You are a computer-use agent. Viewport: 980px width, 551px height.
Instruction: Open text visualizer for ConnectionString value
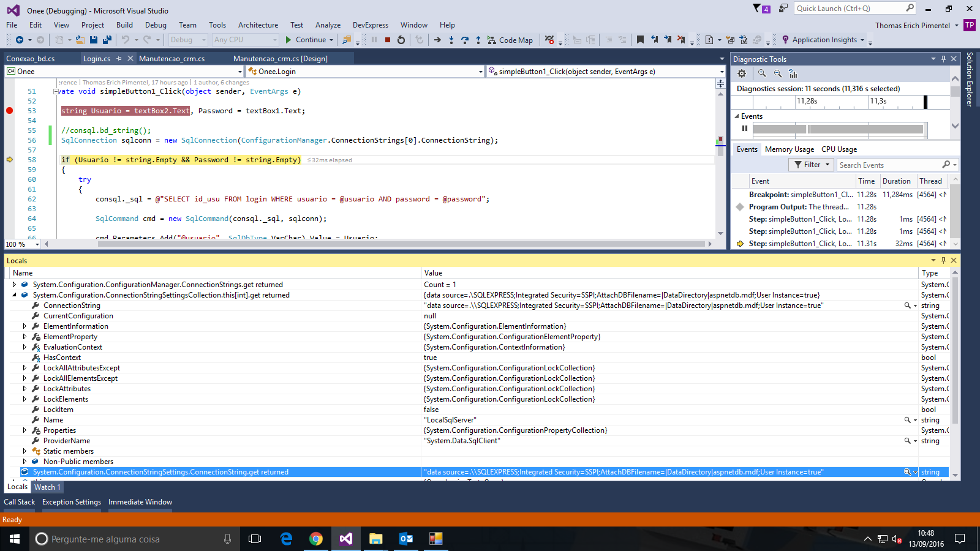(x=907, y=305)
